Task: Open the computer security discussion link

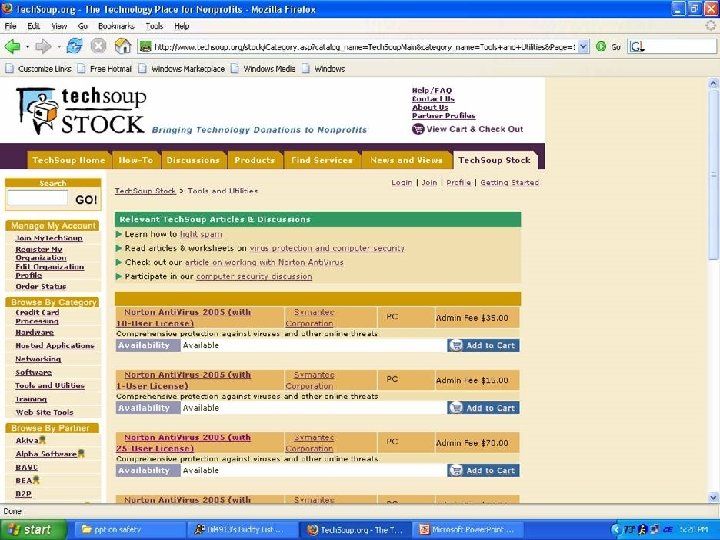Action: tap(254, 276)
